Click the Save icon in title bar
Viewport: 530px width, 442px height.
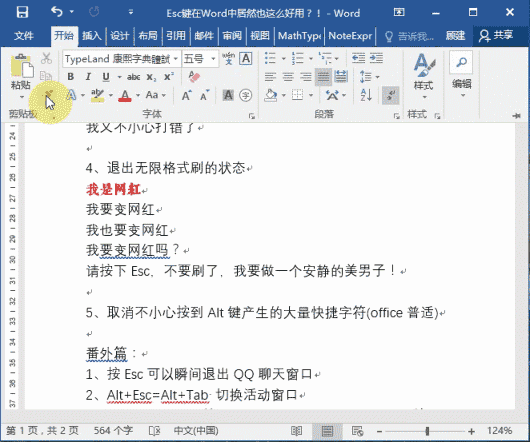pyautogui.click(x=22, y=13)
